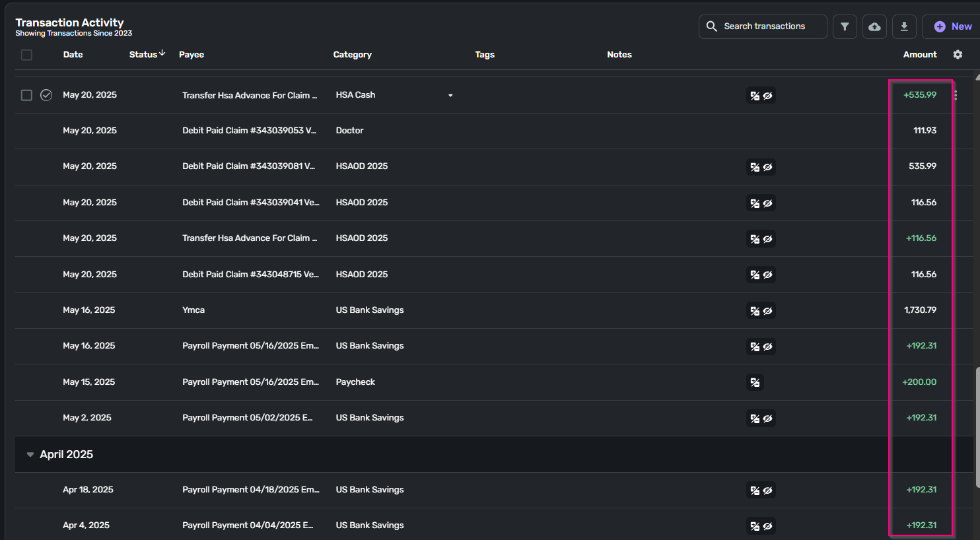Click the cleared status checkmark on first row
Screen dimensions: 980x540
tap(46, 95)
